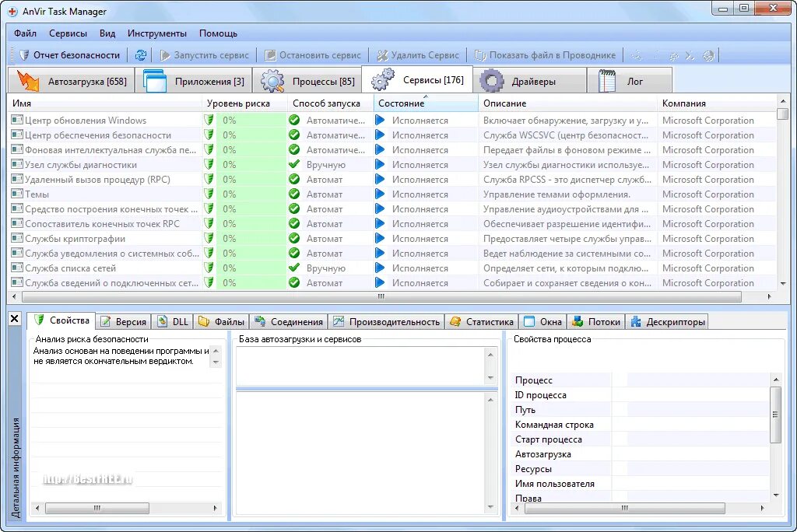Close the Детальная информация panel with X
This screenshot has width=797, height=532.
15,319
